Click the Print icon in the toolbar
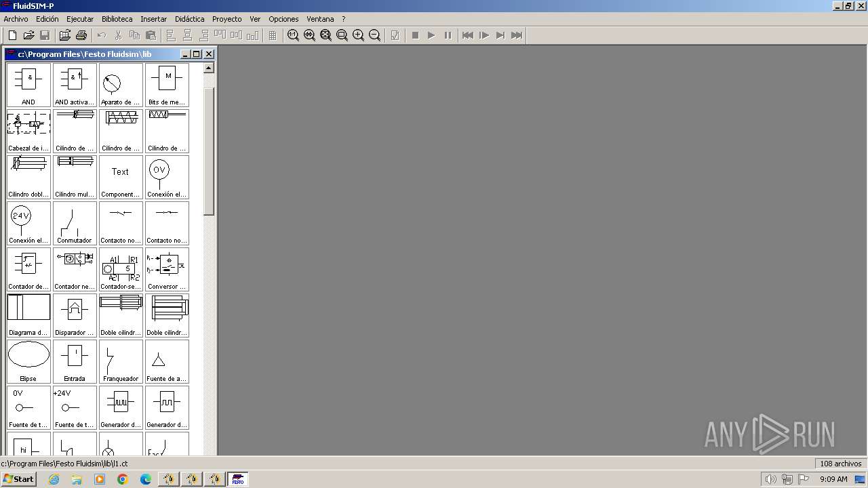Image resolution: width=868 pixels, height=488 pixels. (81, 35)
